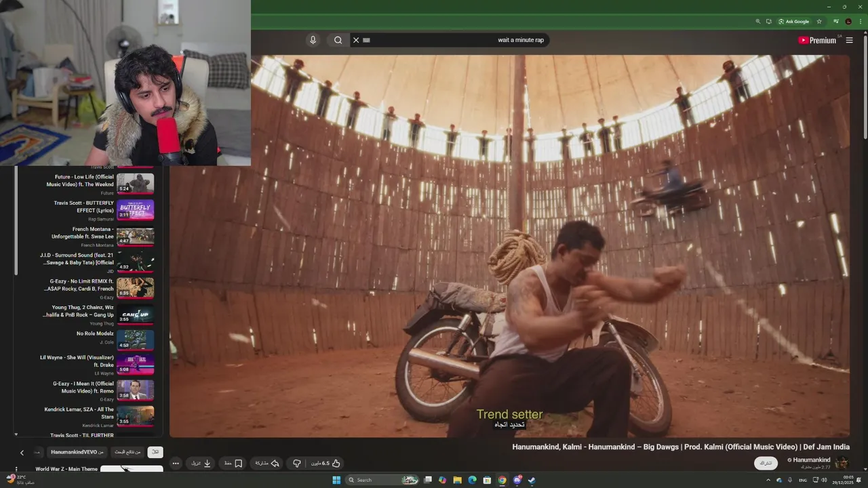868x488 pixels.
Task: Open the Hanumankind channel avatar
Action: pyautogui.click(x=842, y=463)
